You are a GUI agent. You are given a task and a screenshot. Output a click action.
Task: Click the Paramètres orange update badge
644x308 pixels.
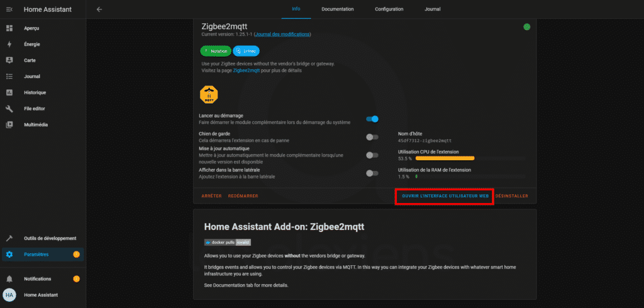tap(76, 254)
